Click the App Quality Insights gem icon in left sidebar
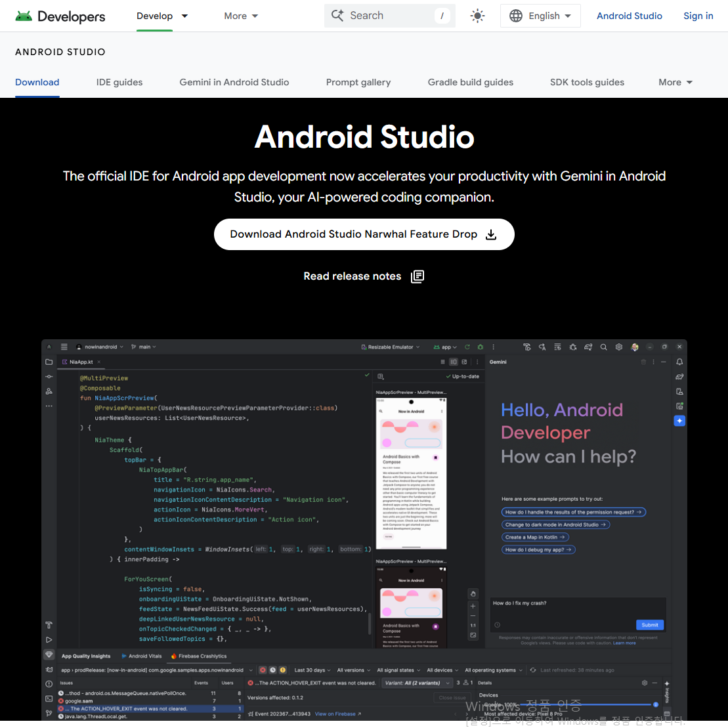This screenshot has width=728, height=728. tap(49, 654)
